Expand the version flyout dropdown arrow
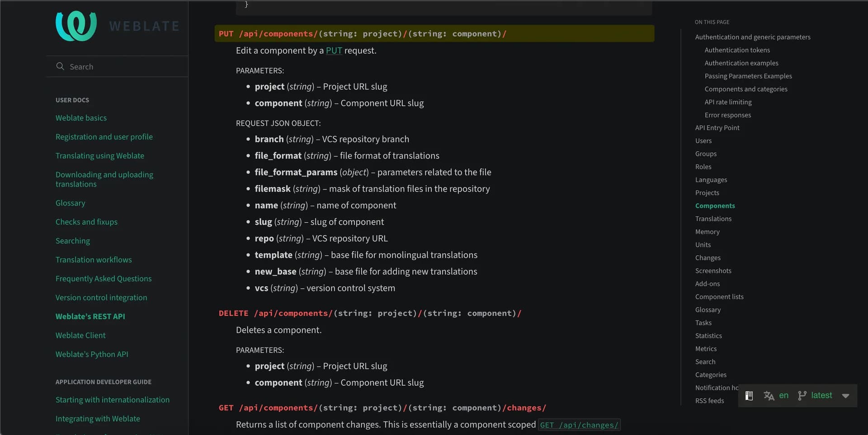This screenshot has width=868, height=435. [x=845, y=396]
